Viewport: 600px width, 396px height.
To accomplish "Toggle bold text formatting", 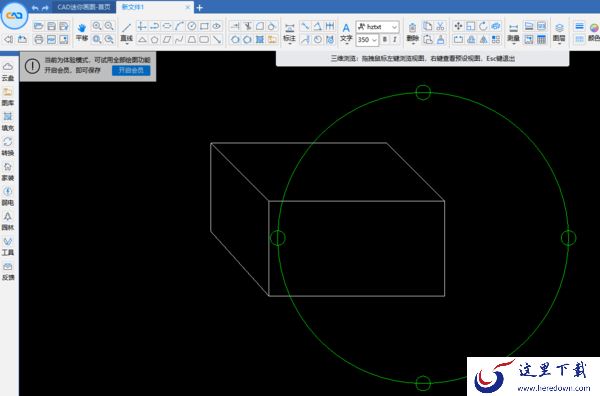I will [x=385, y=39].
